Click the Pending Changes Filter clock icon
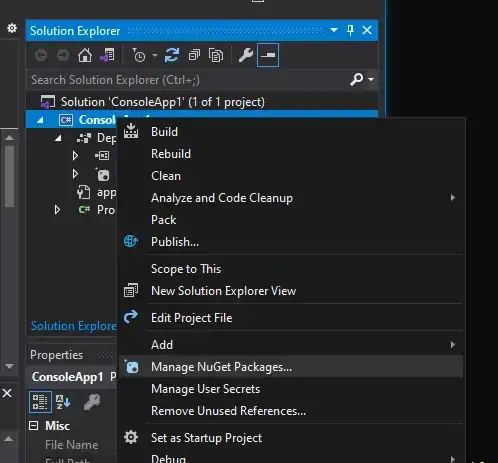The width and height of the screenshot is (498, 463). [139, 55]
